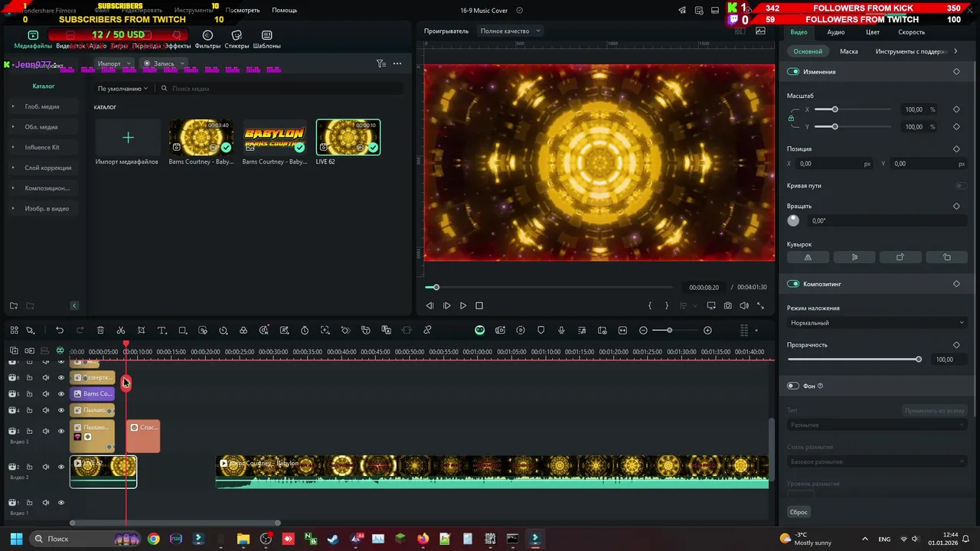Switch to the Цвет properties tab
This screenshot has height=551, width=980.
pos(872,32)
